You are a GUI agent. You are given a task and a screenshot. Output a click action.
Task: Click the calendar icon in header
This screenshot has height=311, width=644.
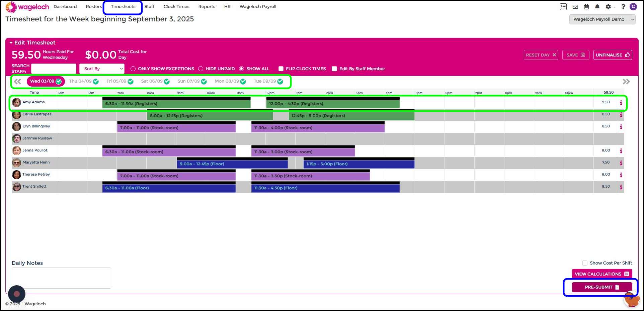coord(586,7)
